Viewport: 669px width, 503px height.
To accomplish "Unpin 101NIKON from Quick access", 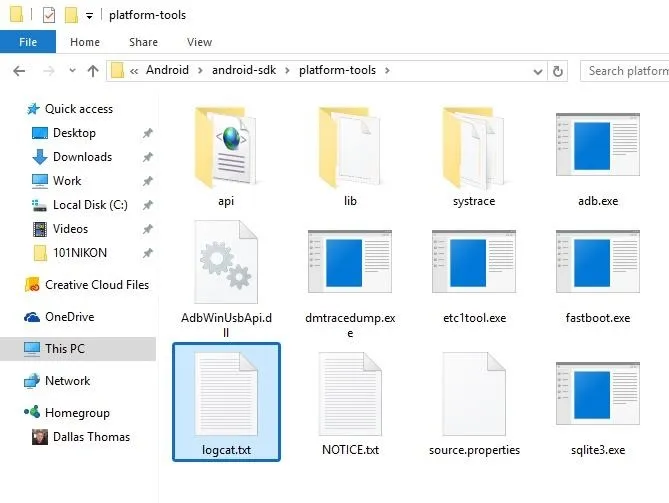I will [148, 253].
